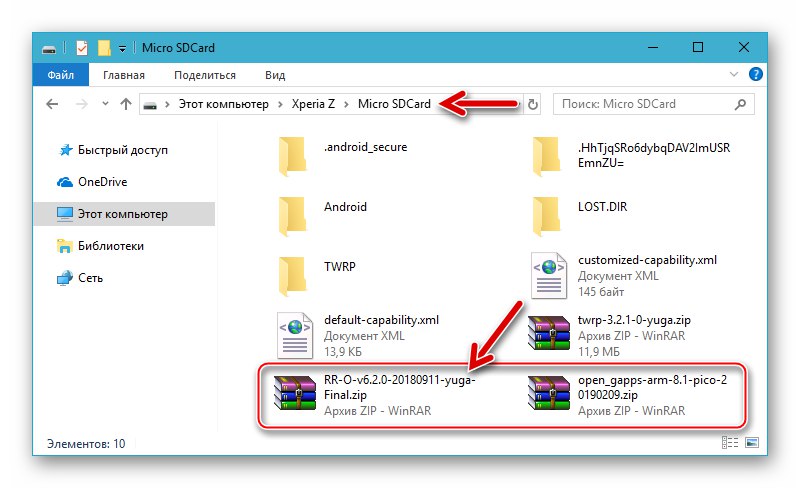Click the .android_secure folder name

365,147
